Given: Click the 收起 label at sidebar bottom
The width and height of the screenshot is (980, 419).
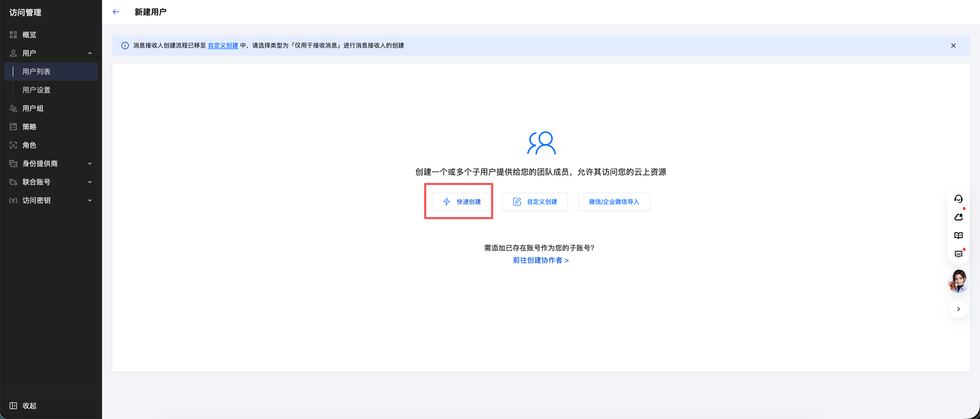Looking at the screenshot, I should tap(29, 406).
